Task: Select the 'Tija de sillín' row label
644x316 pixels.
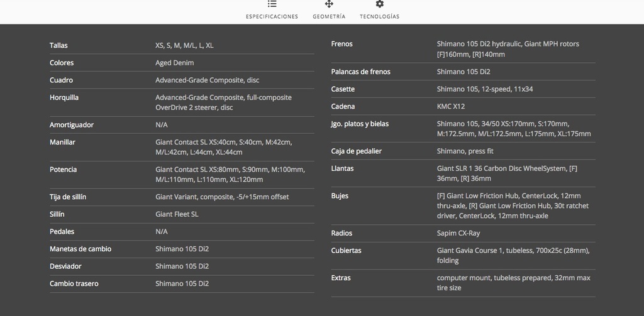Action: (x=68, y=197)
